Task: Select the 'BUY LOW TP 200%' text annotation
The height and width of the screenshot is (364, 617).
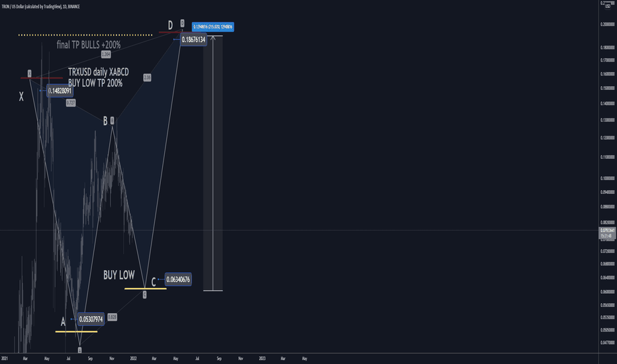Action: (x=95, y=83)
